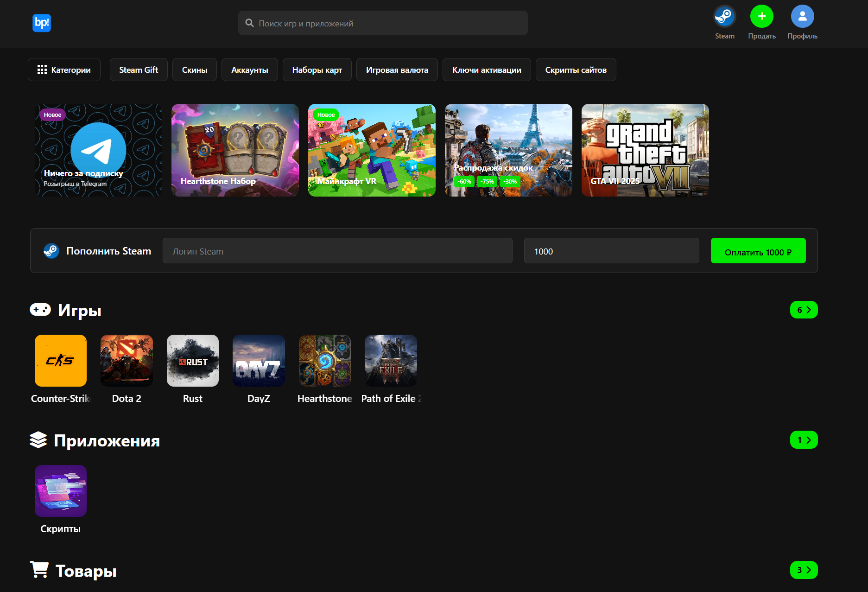Click the bp! logo icon
The image size is (868, 592).
[x=42, y=23]
